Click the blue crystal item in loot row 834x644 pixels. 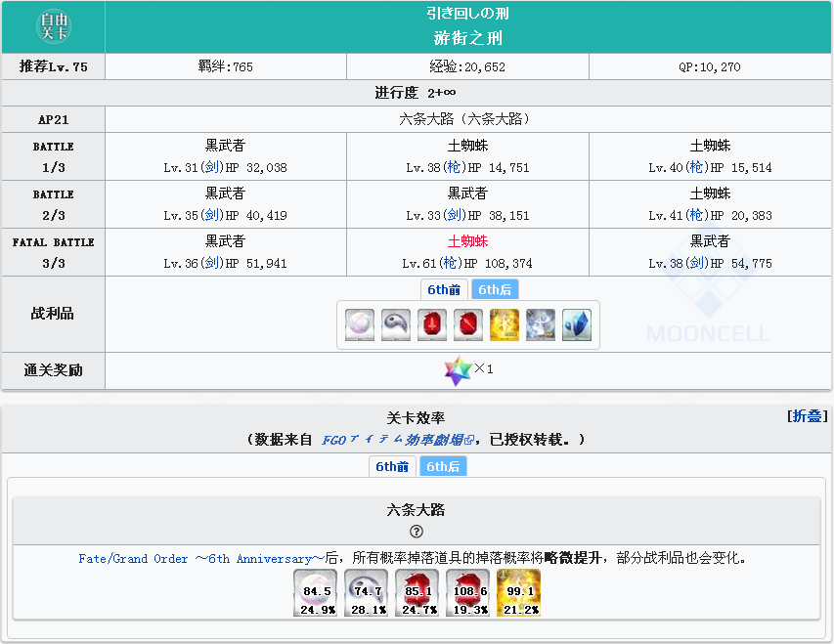click(577, 324)
